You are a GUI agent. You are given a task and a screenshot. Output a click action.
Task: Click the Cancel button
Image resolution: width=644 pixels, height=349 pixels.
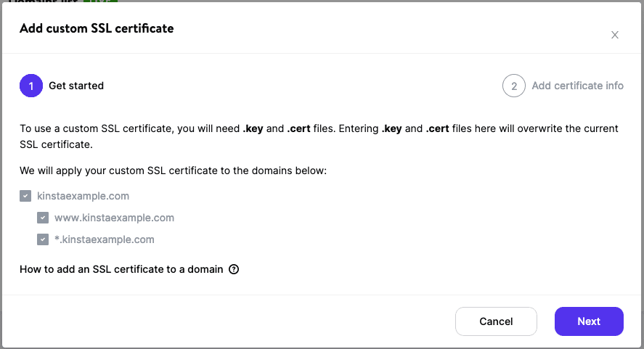coord(496,321)
